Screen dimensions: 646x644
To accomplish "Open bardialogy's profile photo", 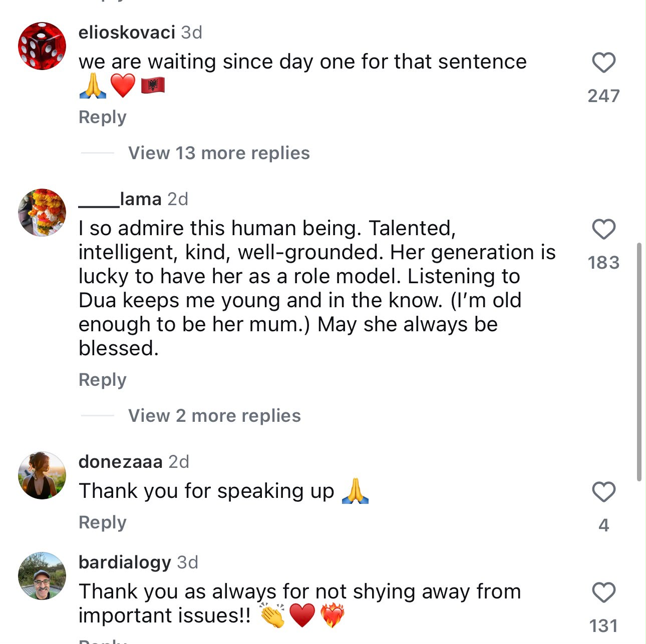I will [x=42, y=576].
